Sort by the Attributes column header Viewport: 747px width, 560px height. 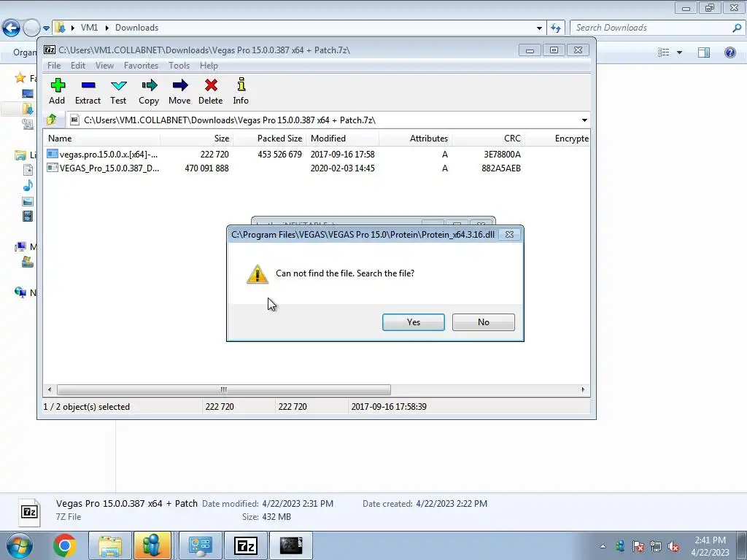pos(415,139)
